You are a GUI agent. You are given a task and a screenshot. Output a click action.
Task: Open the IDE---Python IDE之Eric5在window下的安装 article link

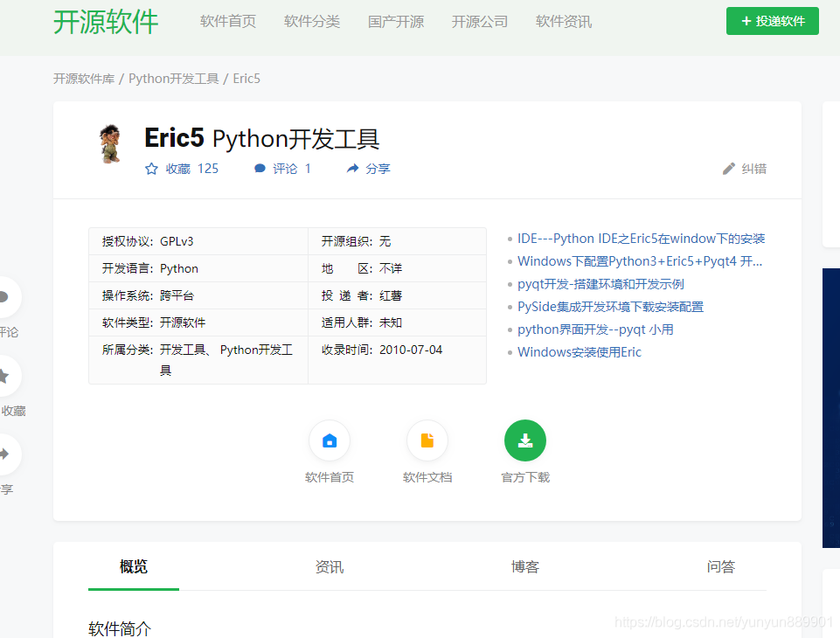(641, 239)
